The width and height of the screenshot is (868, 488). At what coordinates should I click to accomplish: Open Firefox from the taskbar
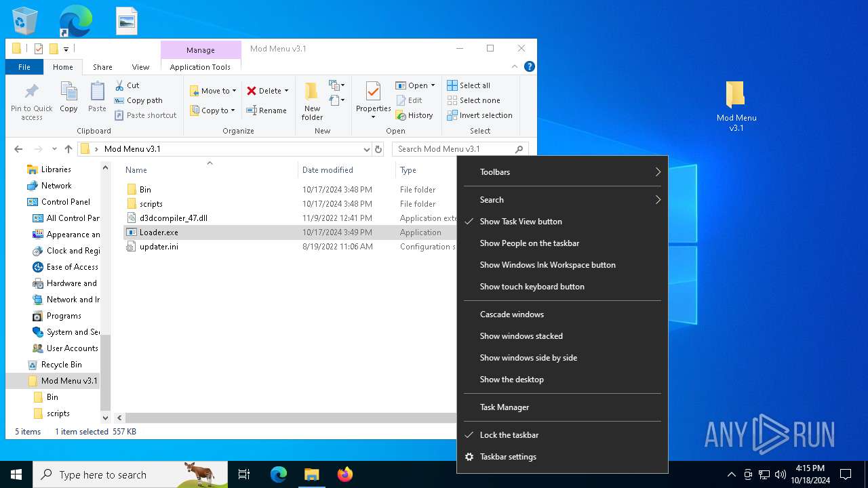[345, 474]
